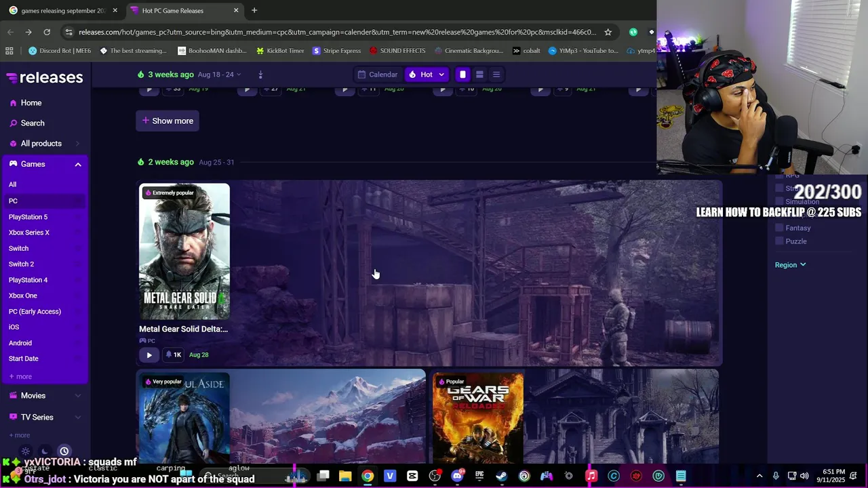
Task: Open the Hot sorting dropdown
Action: pos(427,75)
